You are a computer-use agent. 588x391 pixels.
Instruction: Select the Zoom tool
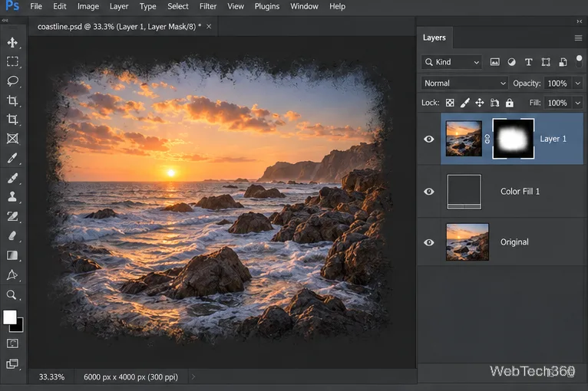12,294
